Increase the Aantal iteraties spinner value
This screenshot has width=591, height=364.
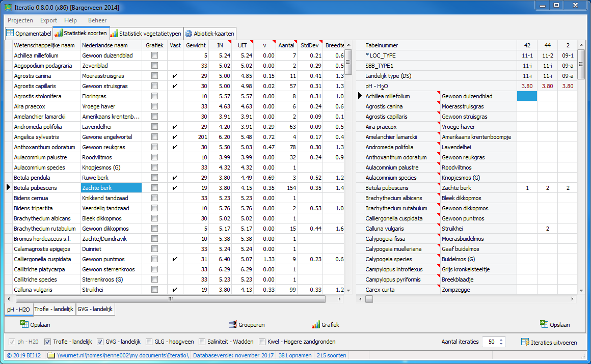click(x=501, y=340)
